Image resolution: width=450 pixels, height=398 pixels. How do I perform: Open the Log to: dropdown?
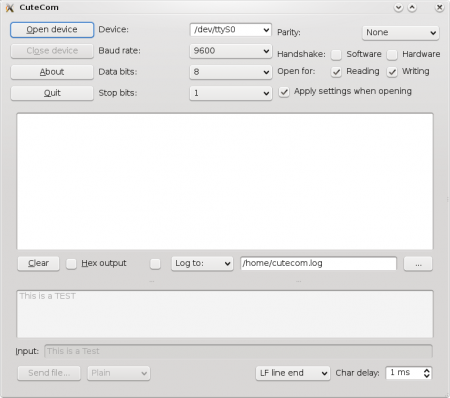pyautogui.click(x=202, y=263)
